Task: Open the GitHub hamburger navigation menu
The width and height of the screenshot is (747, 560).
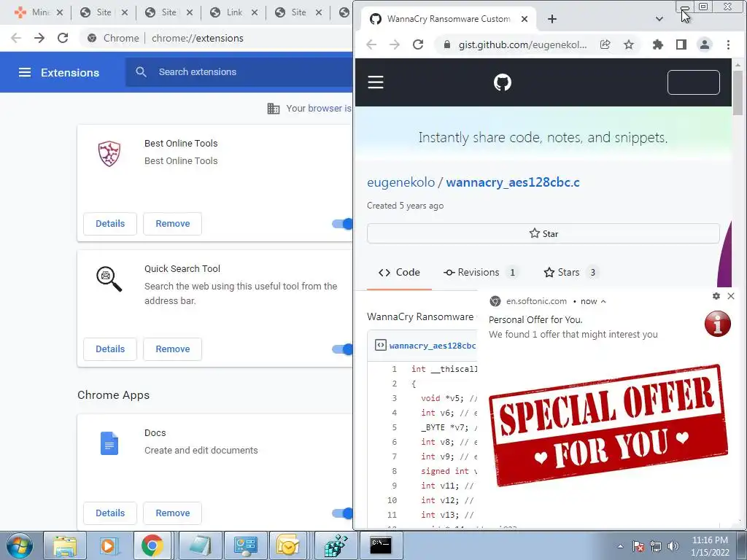Action: [x=376, y=82]
